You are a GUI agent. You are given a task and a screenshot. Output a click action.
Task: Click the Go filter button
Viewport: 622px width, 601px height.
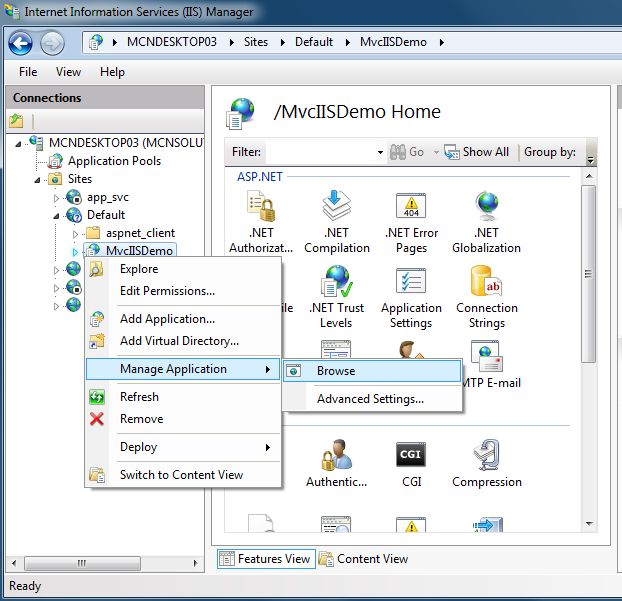tap(407, 152)
